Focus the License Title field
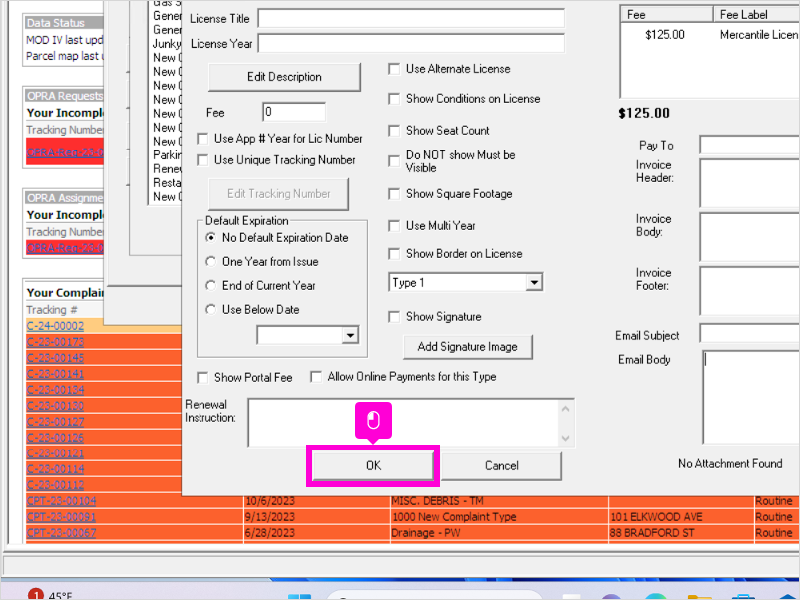This screenshot has height=600, width=800. pos(411,19)
